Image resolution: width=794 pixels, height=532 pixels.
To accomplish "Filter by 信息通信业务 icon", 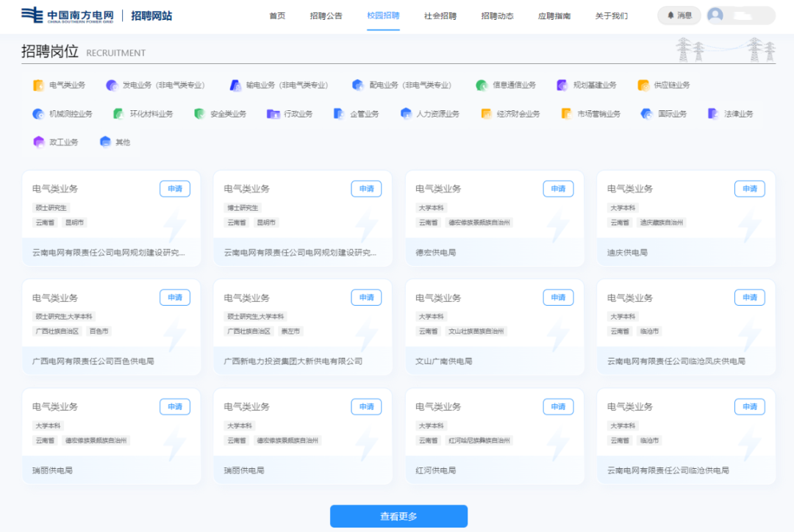I will [x=482, y=85].
